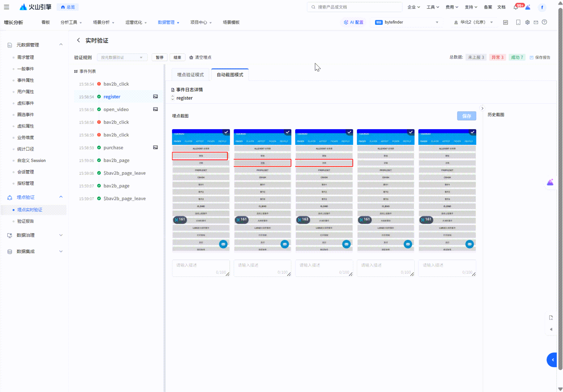Click the 保存报告 link
This screenshot has height=392, width=563.
tap(540, 57)
